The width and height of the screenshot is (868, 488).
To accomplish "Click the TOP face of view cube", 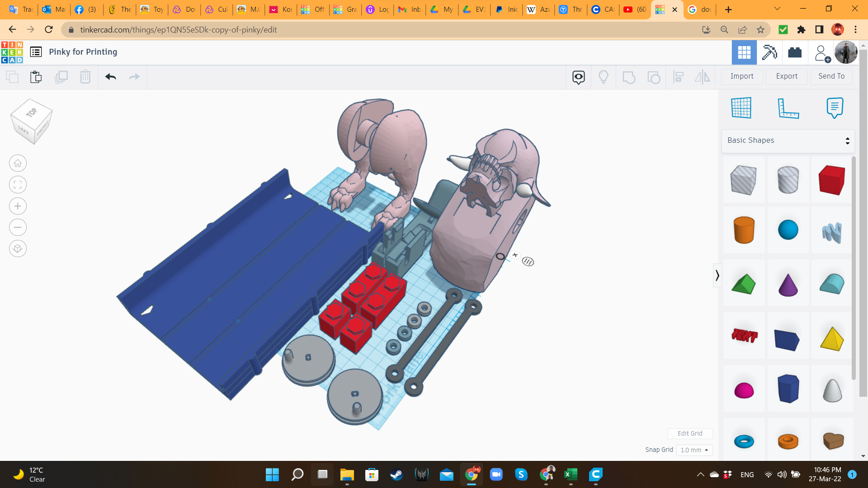I will click(x=31, y=113).
